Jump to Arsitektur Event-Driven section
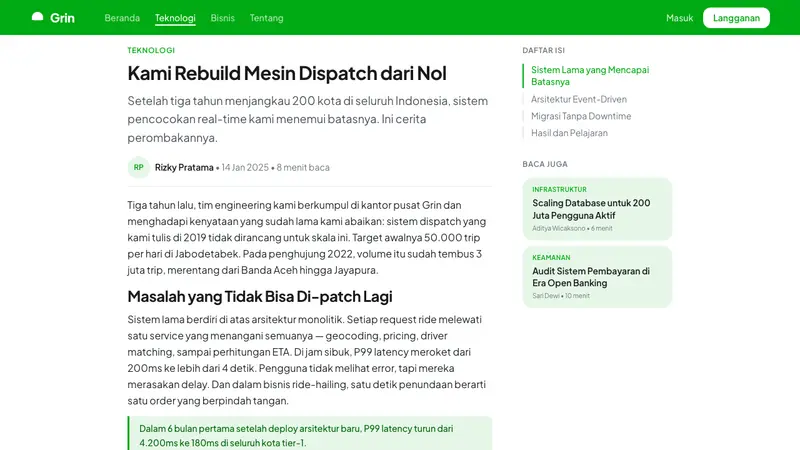Screen dimensions: 800x450 (579, 99)
